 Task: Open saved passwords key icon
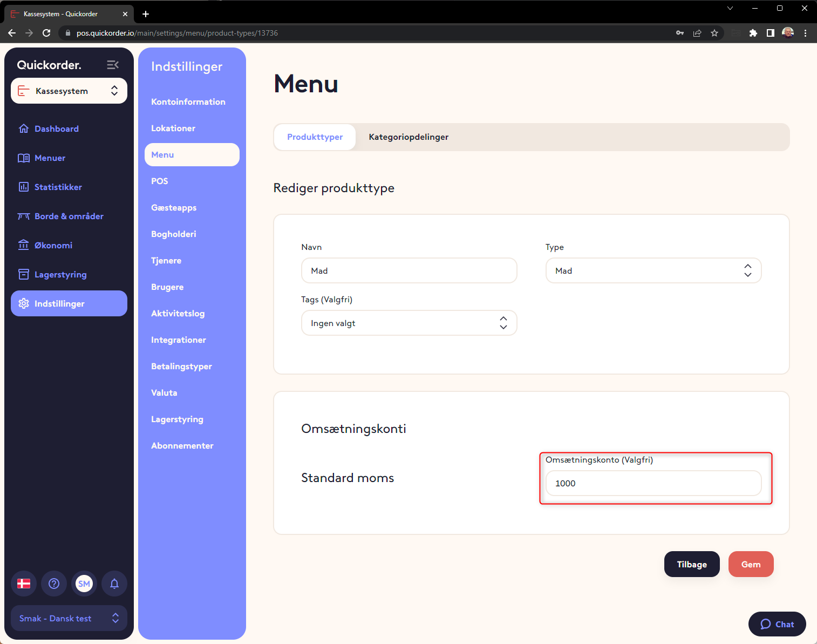click(x=680, y=33)
